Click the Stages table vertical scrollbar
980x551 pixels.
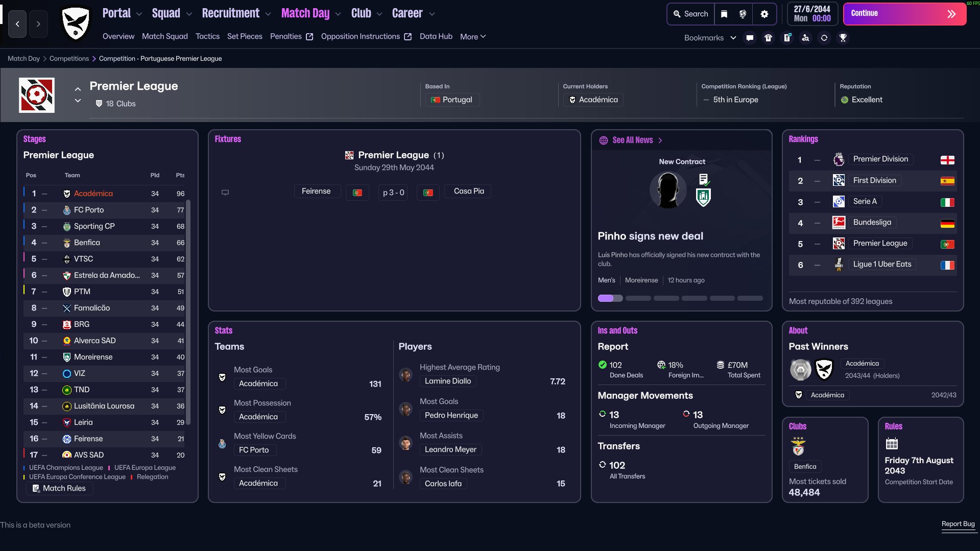coord(188,312)
